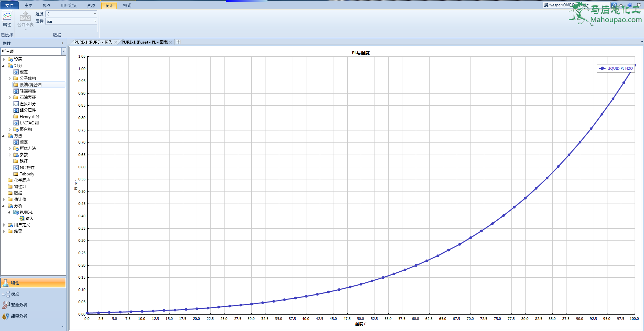Switch to the 用户定义 ribbon tab
This screenshot has width=644, height=331.
[x=69, y=5]
